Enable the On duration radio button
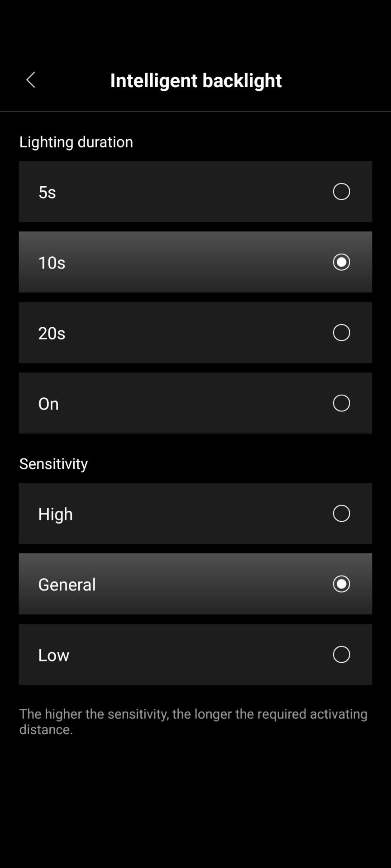Image resolution: width=391 pixels, height=868 pixels. tap(341, 403)
